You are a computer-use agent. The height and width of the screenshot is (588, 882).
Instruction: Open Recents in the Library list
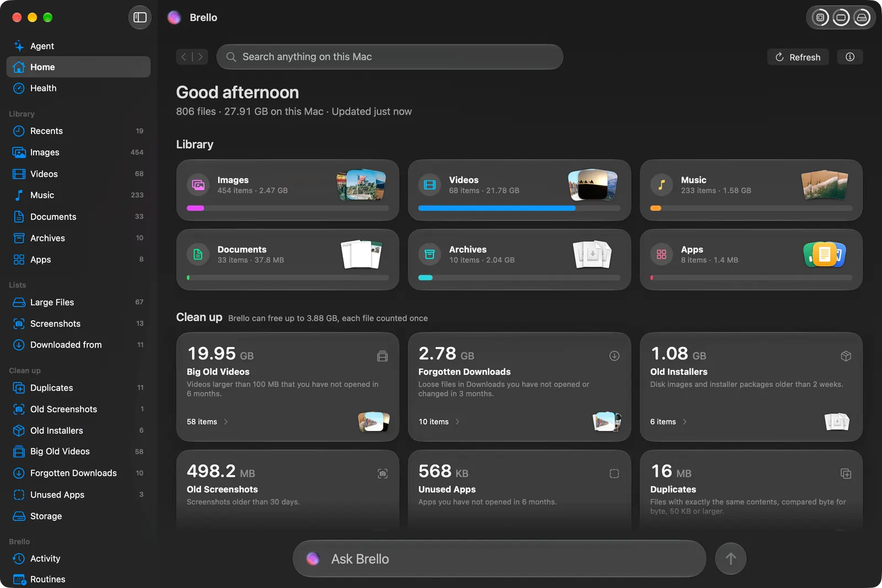coord(78,131)
